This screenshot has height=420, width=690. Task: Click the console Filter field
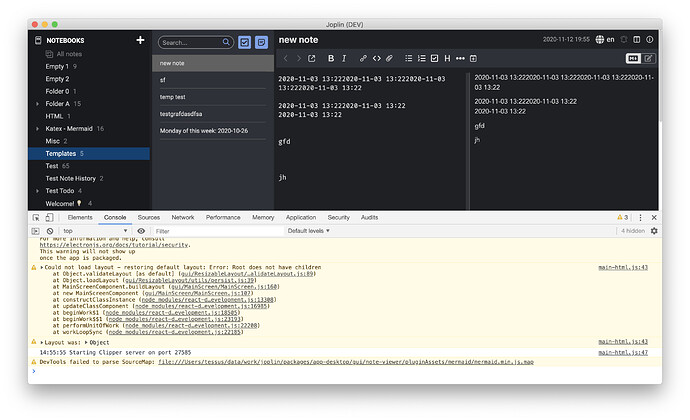click(217, 231)
